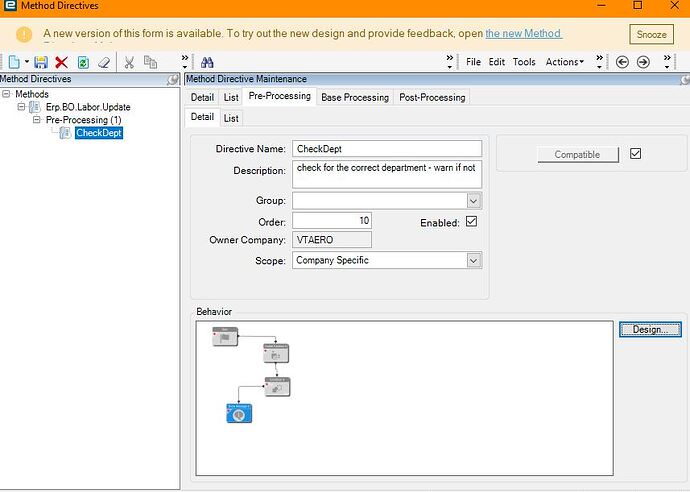Close the Method Directives window
690x492 pixels.
pyautogui.click(x=674, y=6)
